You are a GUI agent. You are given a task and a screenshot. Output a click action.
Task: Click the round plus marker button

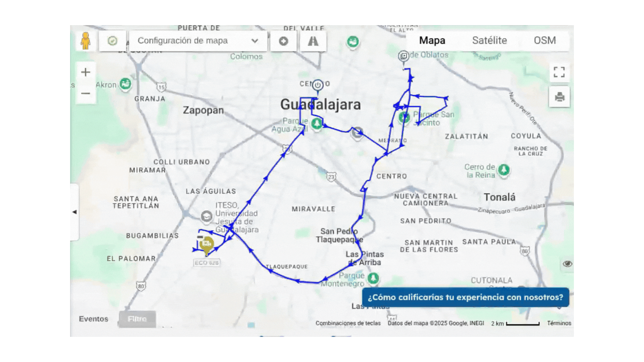(x=283, y=41)
